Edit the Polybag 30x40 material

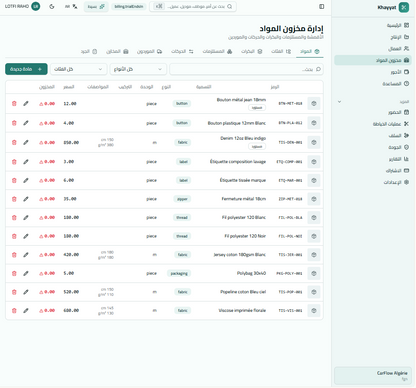pyautogui.click(x=26, y=273)
